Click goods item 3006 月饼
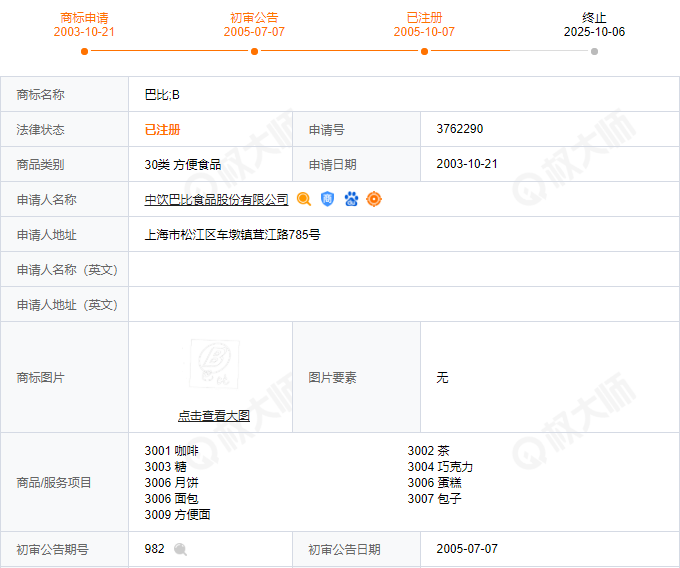 click(x=171, y=483)
